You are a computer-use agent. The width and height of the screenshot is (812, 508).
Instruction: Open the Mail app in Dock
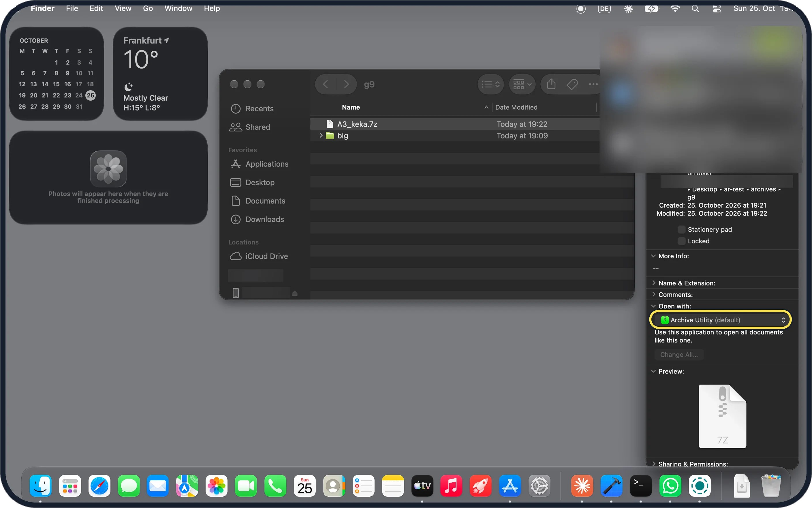click(158, 486)
